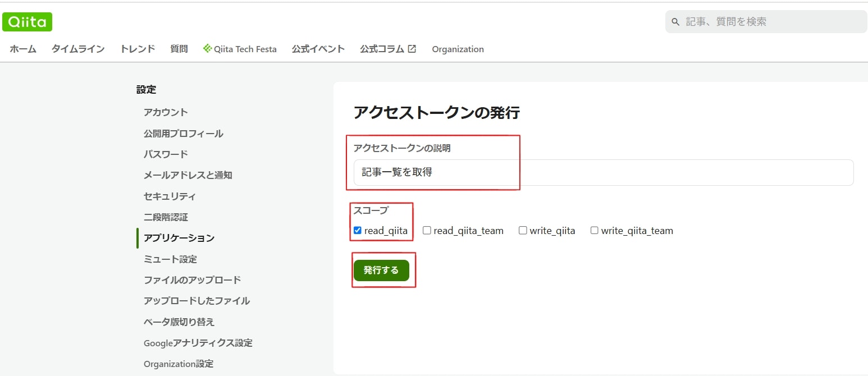Open トレンド navigation item
Screen dimensions: 868x376
coord(138,49)
